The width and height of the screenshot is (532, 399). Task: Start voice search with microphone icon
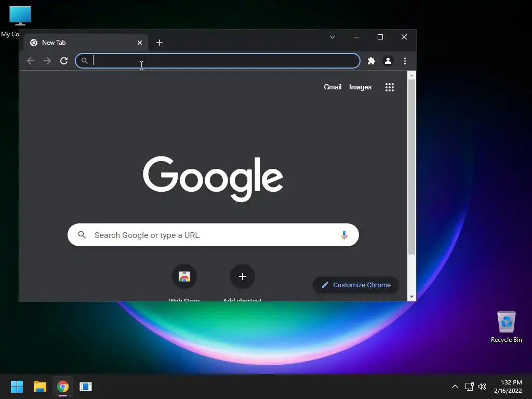[344, 235]
